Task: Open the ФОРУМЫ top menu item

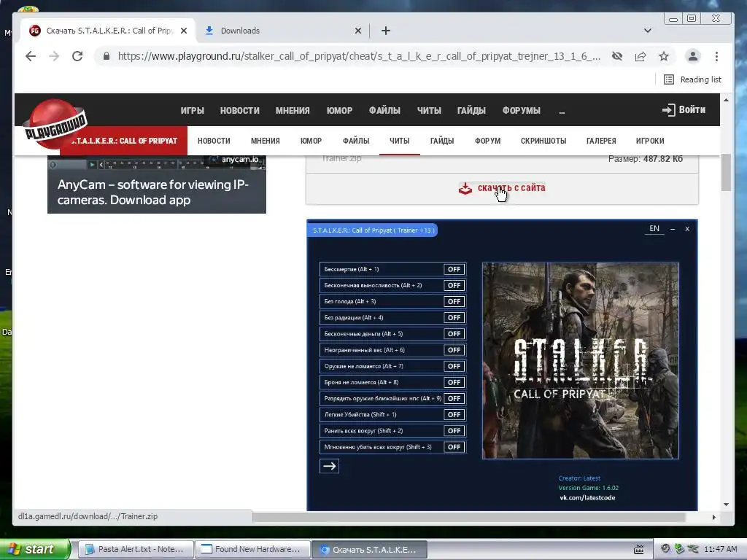Action: pos(521,111)
